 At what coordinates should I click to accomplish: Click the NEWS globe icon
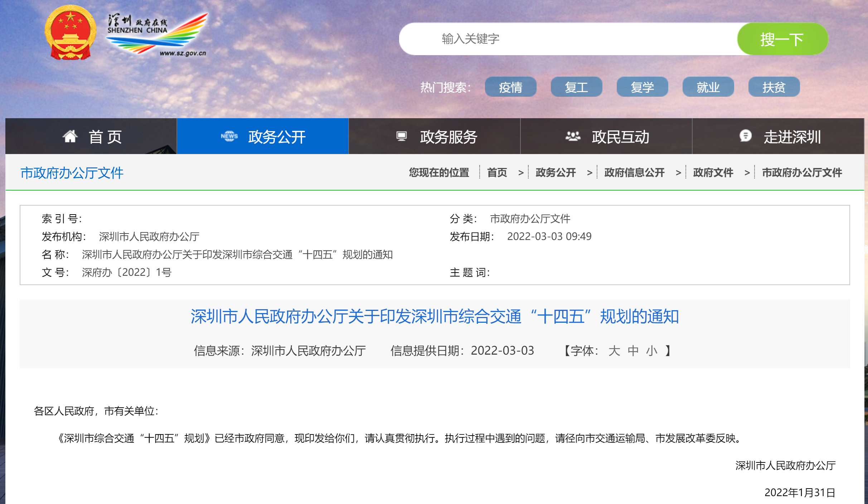(x=229, y=136)
